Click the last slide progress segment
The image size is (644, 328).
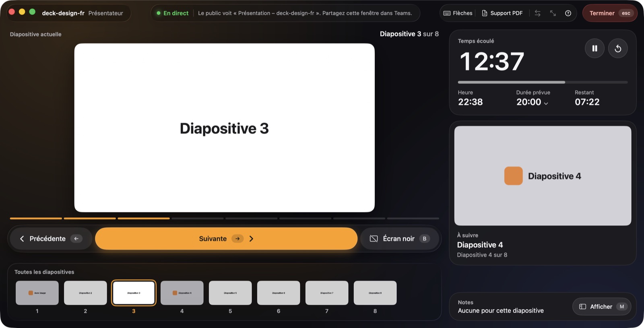(x=413, y=219)
